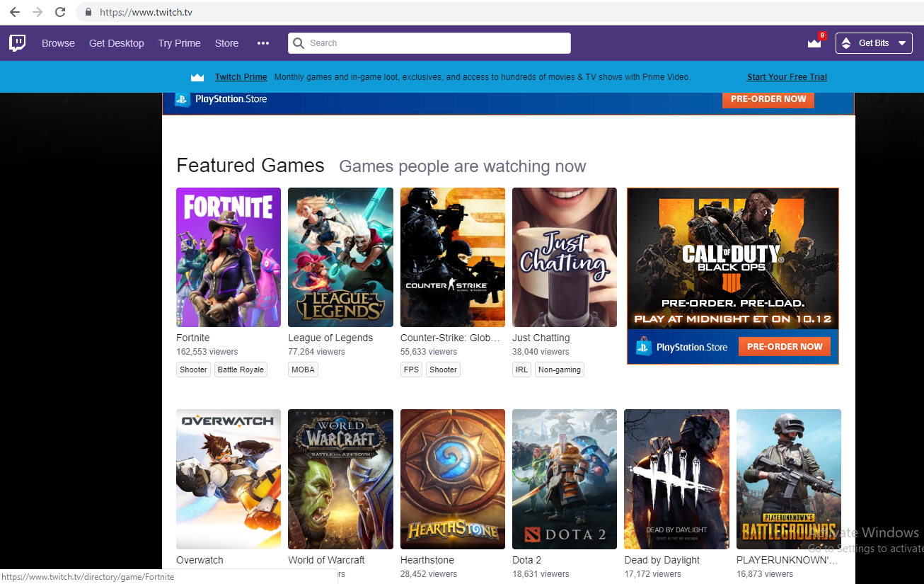Image resolution: width=924 pixels, height=584 pixels.
Task: Click PRE-ORDER NOW in top banner
Action: 768,99
